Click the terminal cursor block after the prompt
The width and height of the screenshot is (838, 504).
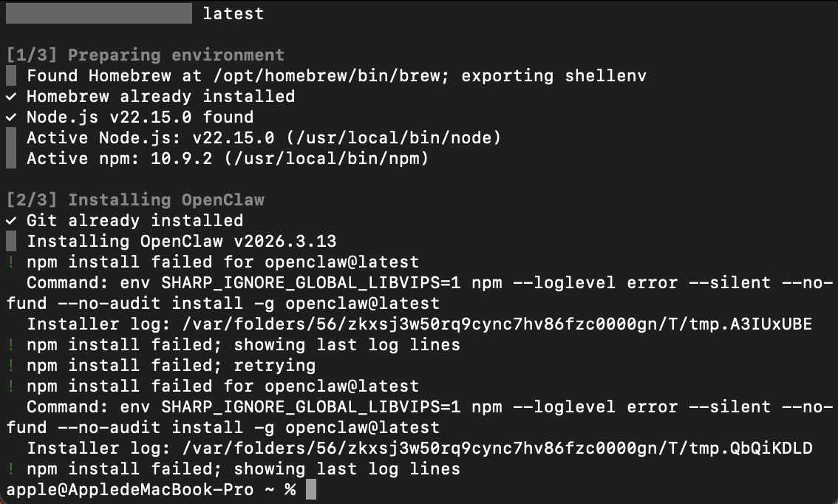(310, 490)
